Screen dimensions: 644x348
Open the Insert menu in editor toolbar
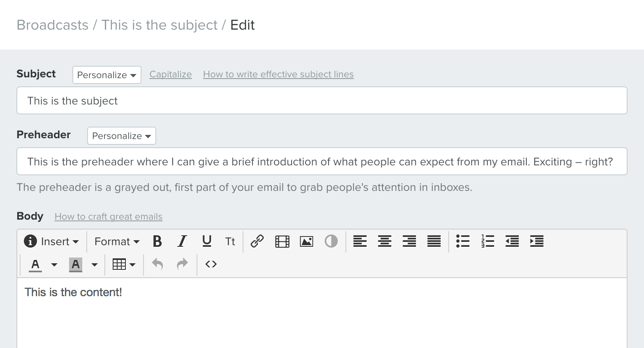[51, 241]
